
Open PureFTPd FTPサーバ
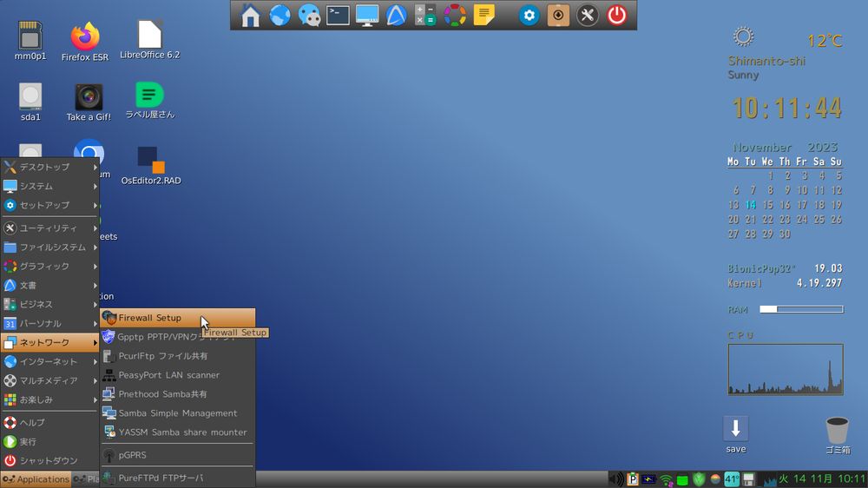tap(178, 478)
